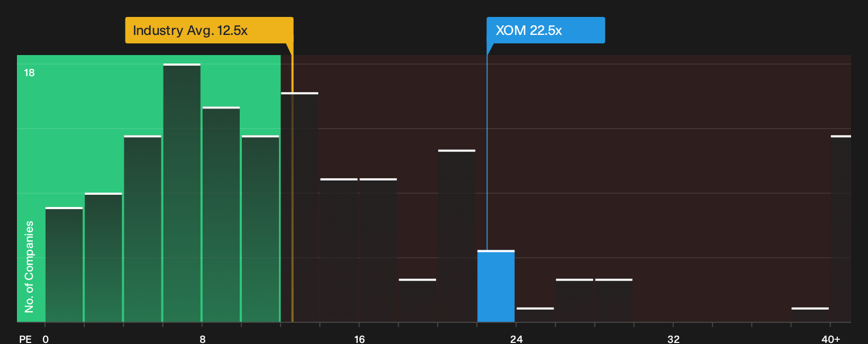Select the tiny bar for PE 38 to 40
The image size is (868, 344).
pyautogui.click(x=810, y=315)
